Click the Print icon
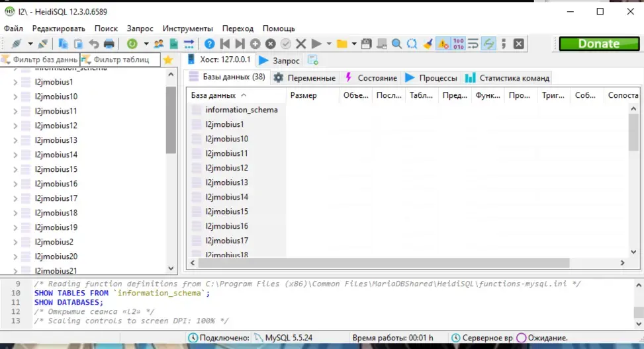 click(109, 44)
